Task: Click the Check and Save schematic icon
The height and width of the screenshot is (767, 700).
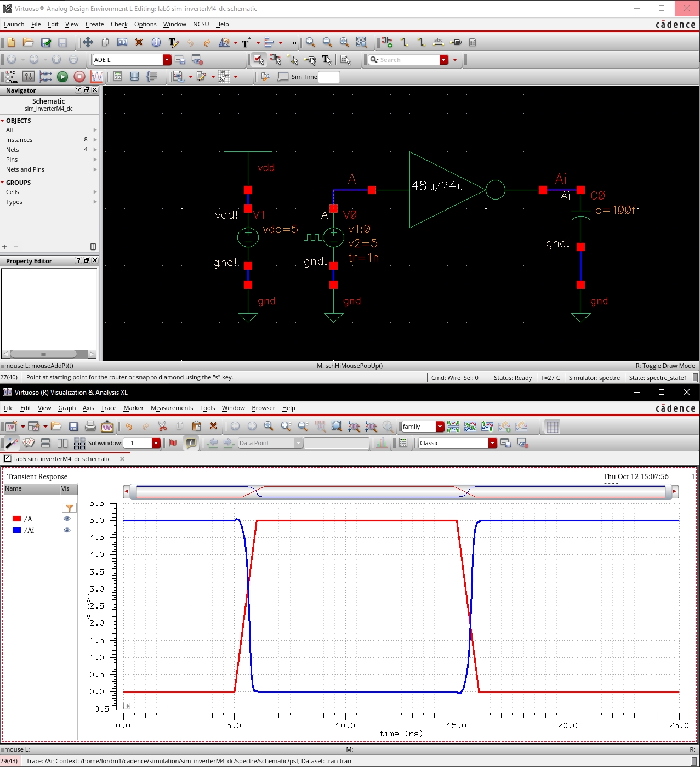Action: coord(46,42)
